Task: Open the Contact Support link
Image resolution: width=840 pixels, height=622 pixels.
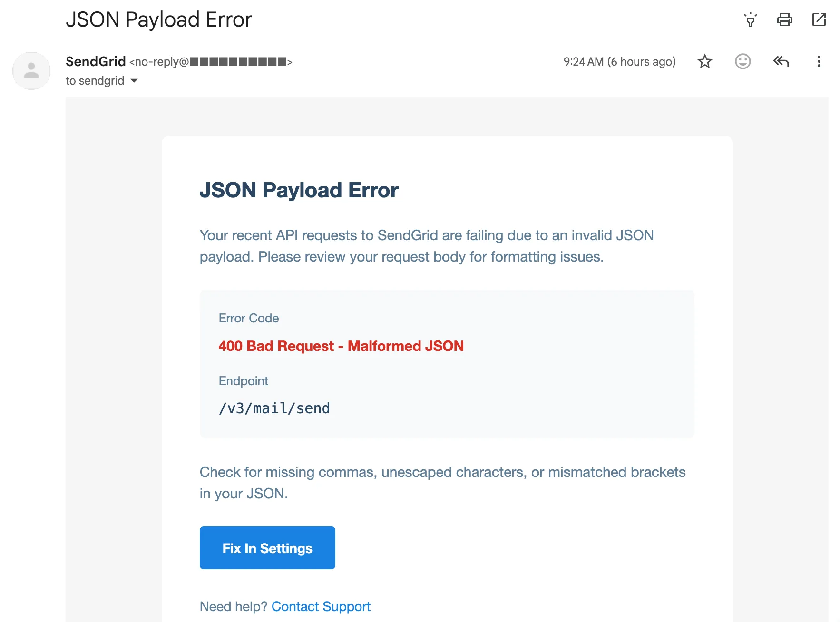Action: pyautogui.click(x=321, y=606)
